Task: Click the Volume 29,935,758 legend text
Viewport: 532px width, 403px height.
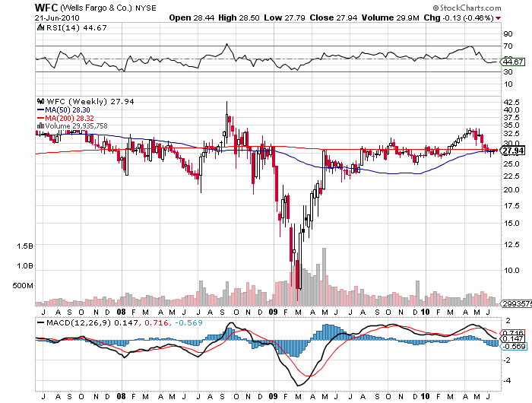Action: coord(76,126)
